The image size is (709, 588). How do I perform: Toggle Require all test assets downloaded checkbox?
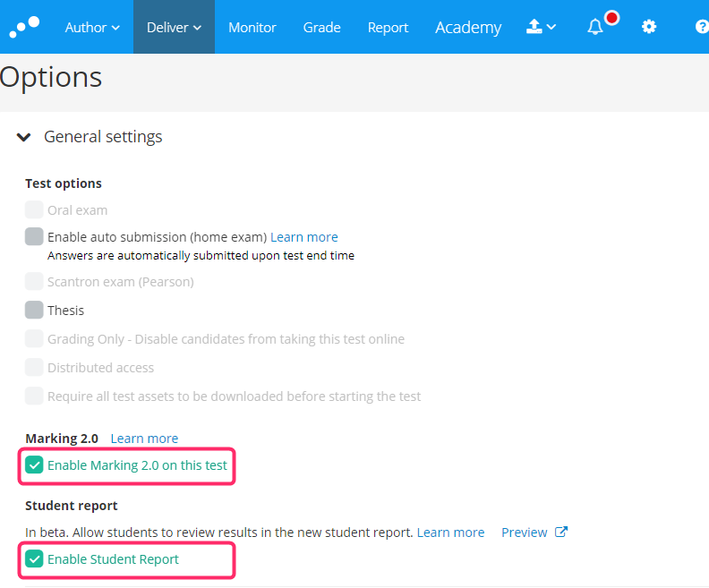(x=34, y=396)
